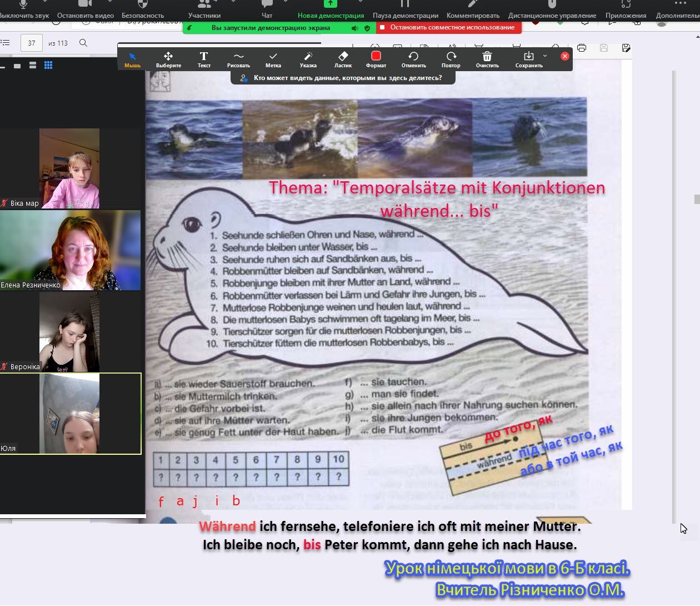Viewport: 700px width, 606px height.
Task: Switch to grid gallery view layout
Action: click(48, 66)
